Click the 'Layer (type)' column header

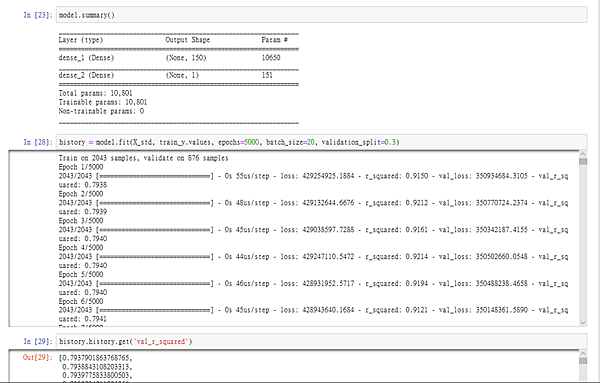(81, 40)
